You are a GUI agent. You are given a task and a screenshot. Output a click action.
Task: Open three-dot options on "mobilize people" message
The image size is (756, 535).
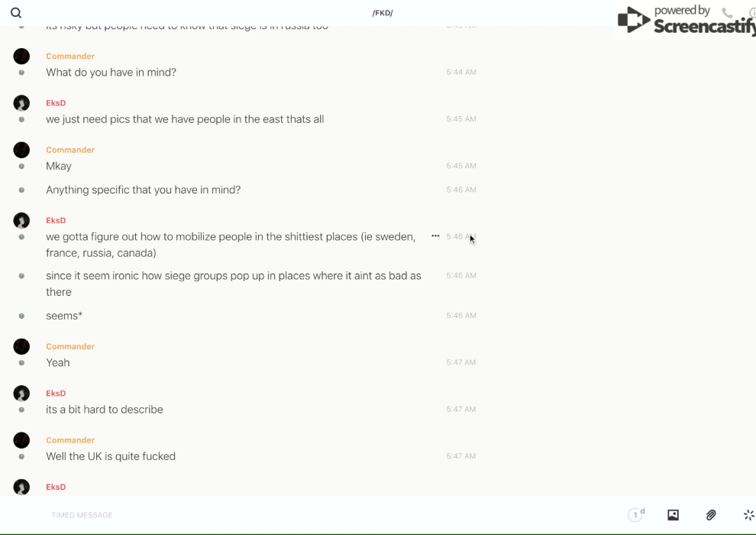click(x=435, y=236)
